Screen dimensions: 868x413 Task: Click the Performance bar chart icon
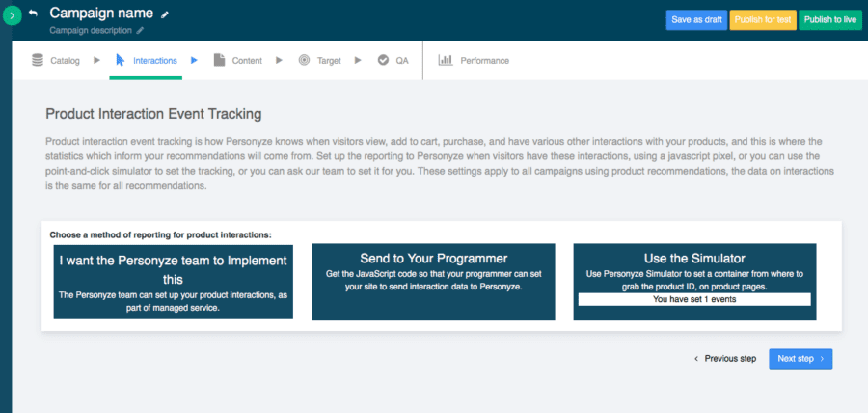tap(446, 60)
